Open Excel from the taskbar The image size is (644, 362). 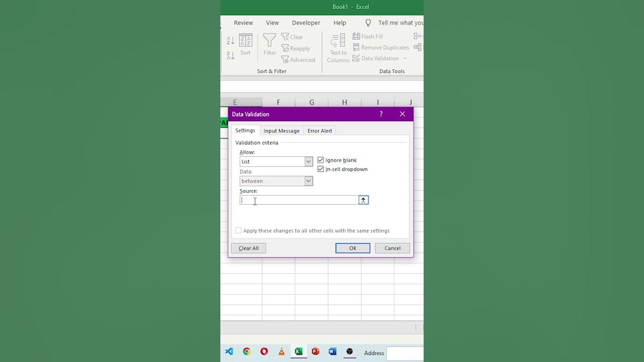click(298, 351)
